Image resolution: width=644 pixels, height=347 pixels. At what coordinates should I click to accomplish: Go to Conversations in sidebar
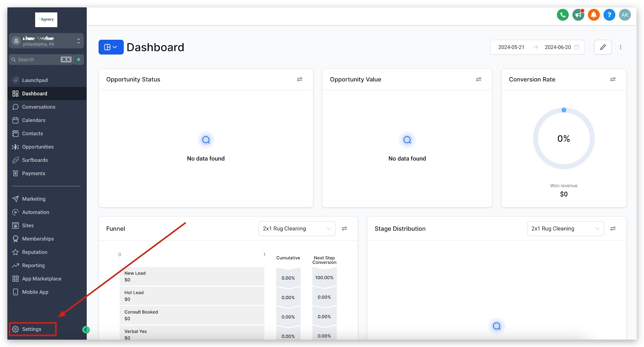[39, 107]
